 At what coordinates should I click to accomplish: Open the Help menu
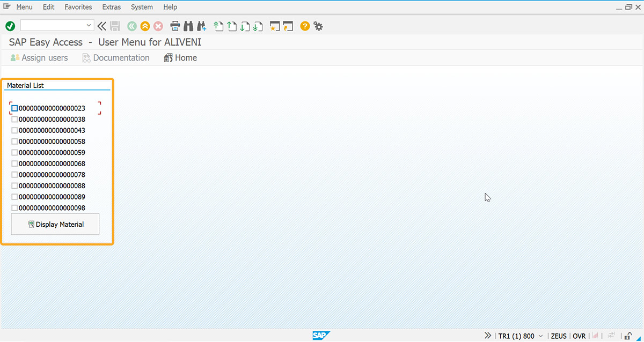click(170, 7)
